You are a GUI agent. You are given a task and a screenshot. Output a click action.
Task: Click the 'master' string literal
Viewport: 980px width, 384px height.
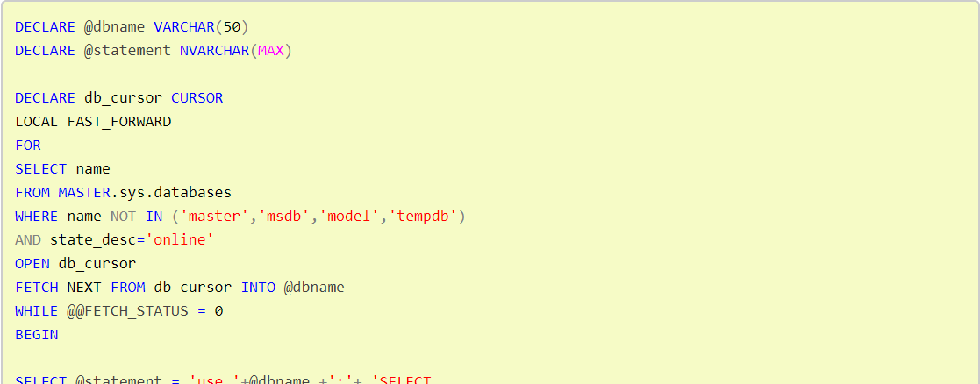(214, 216)
